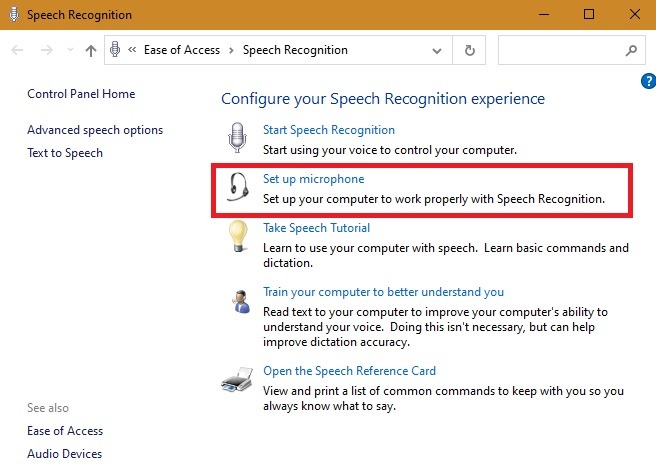Screen dimensions: 656x476
Task: Click Speech Recognition in the breadcrumb
Action: [295, 50]
